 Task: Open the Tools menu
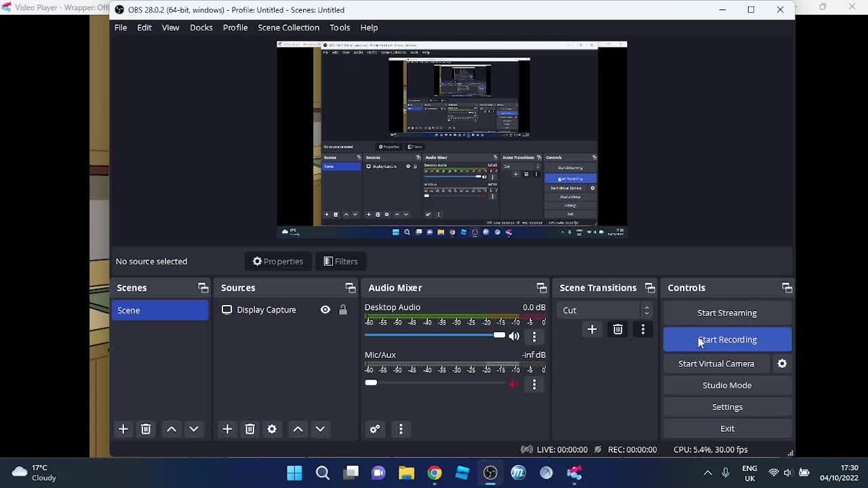click(x=340, y=28)
